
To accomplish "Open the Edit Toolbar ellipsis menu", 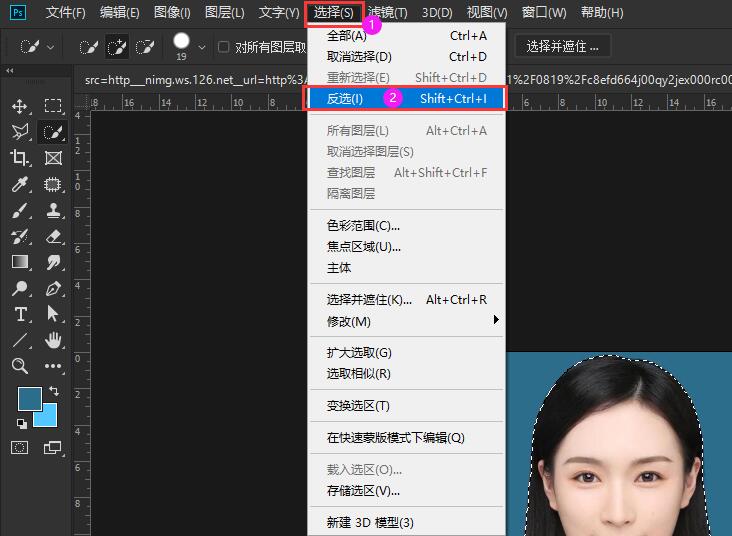I will [53, 366].
